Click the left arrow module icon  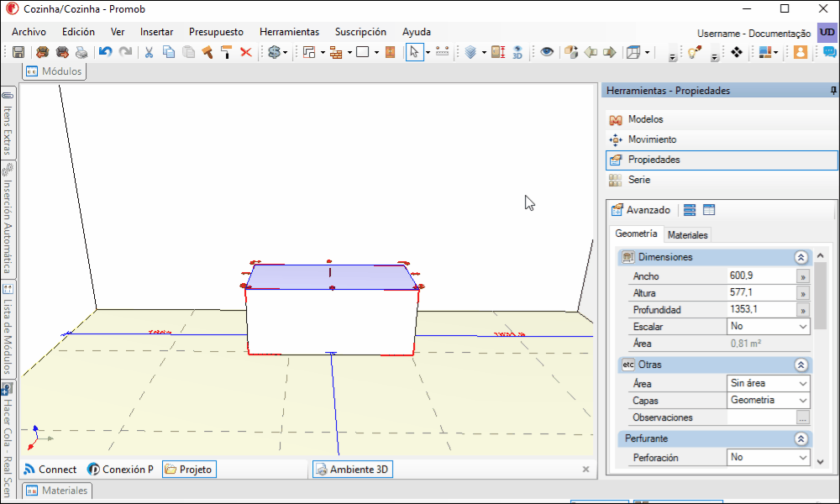click(x=591, y=52)
